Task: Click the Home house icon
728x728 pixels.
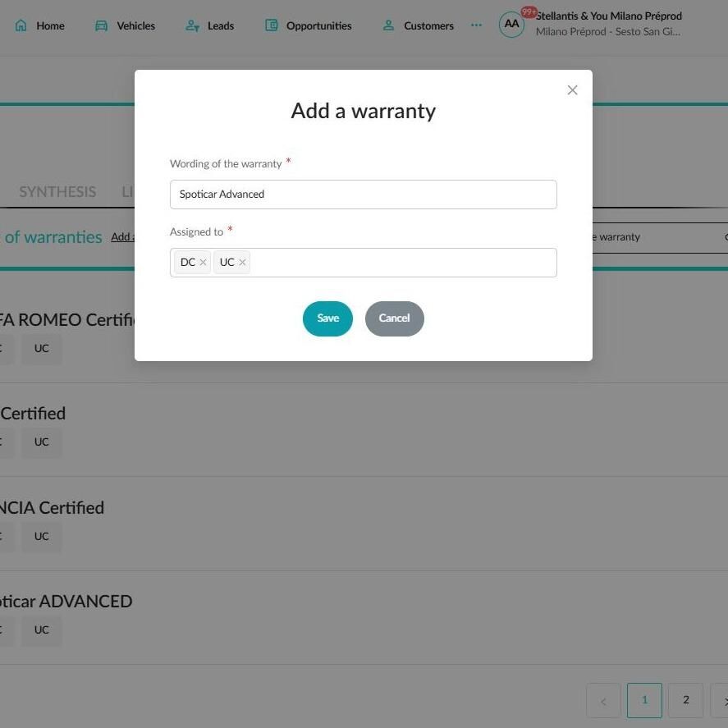Action: (x=21, y=25)
